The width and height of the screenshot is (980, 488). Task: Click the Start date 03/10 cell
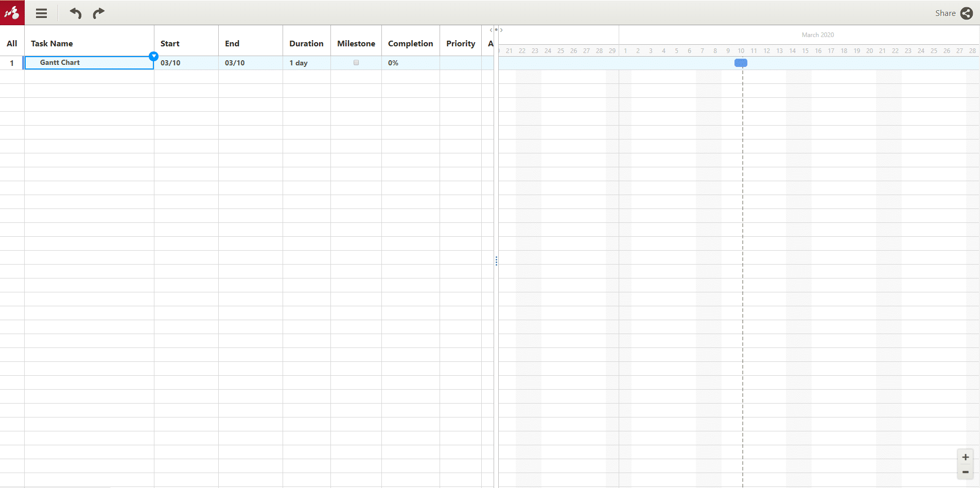point(186,63)
